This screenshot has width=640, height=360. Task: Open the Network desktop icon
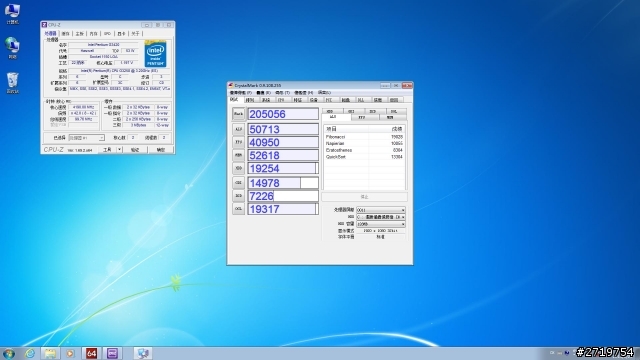12,48
